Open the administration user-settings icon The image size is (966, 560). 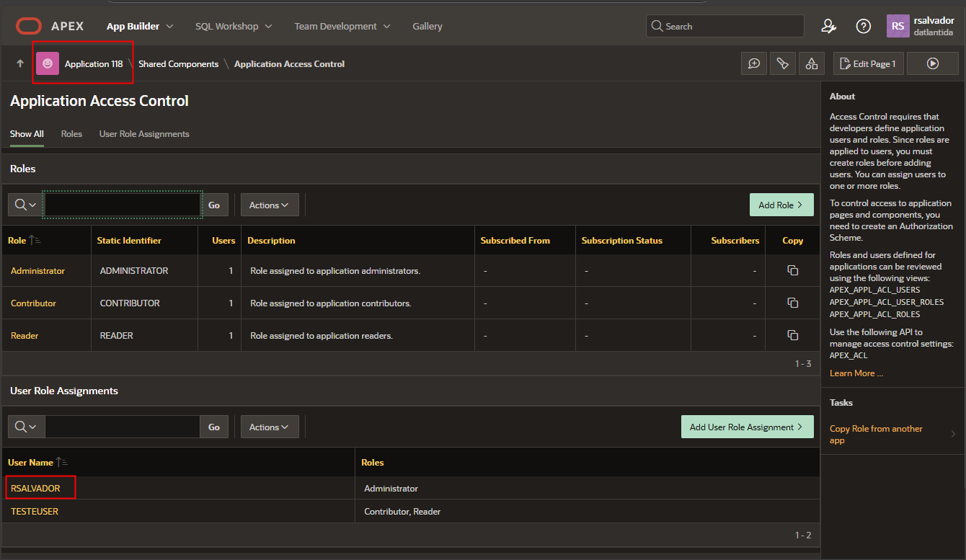828,27
